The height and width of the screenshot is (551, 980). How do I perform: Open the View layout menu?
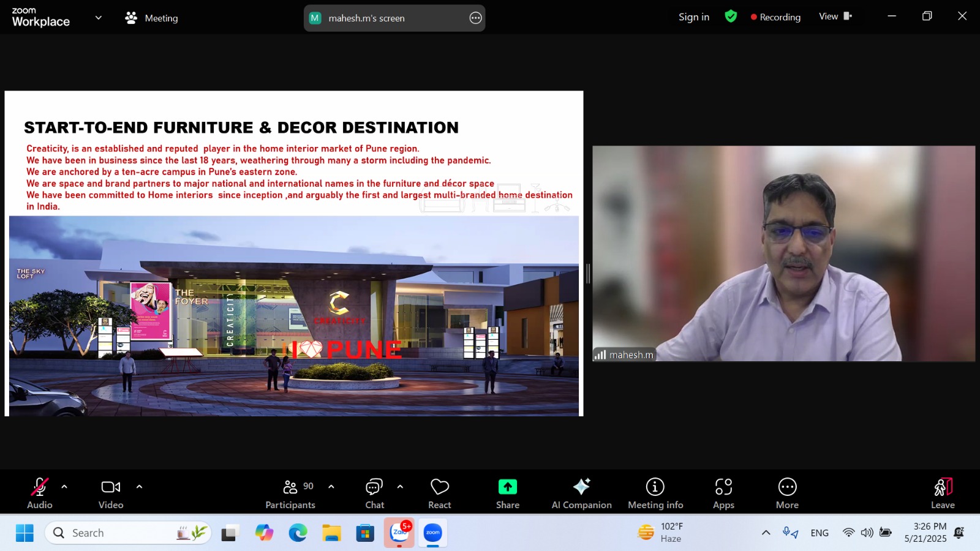coord(835,17)
